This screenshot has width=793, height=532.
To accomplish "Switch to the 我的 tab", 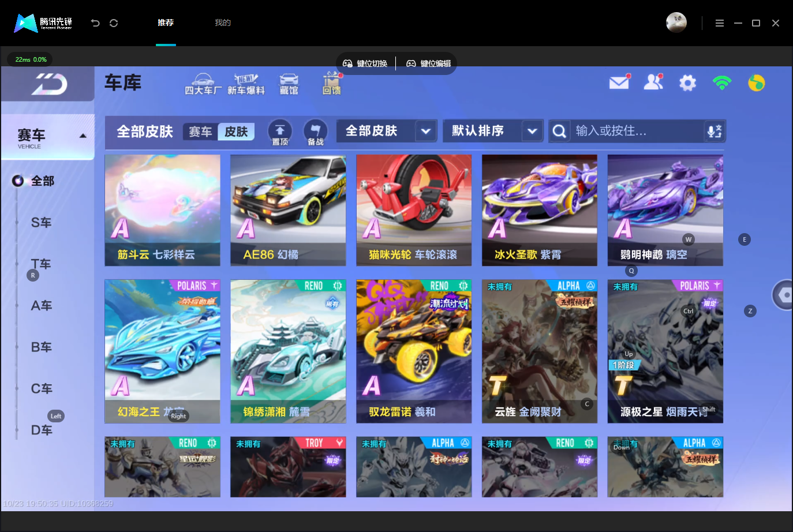I will 223,23.
